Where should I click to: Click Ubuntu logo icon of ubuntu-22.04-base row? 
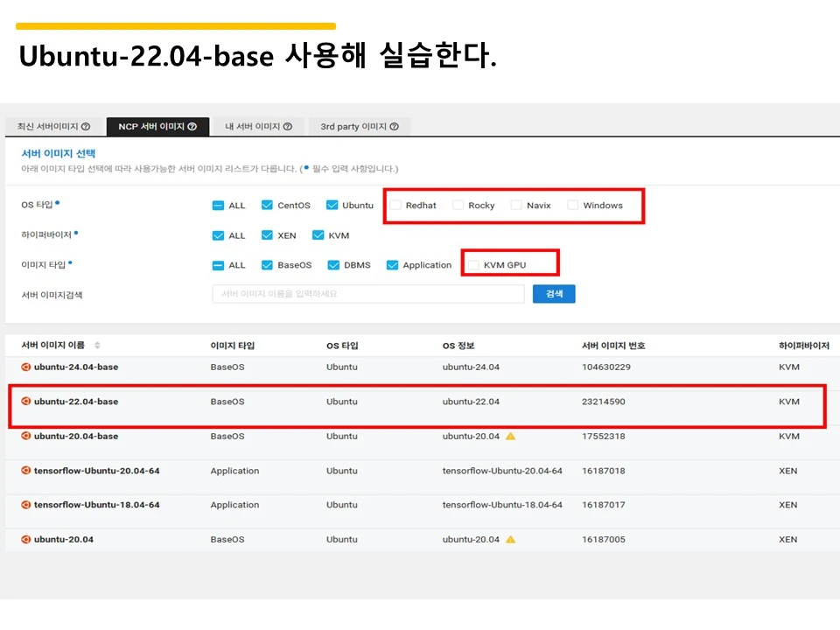tap(25, 402)
